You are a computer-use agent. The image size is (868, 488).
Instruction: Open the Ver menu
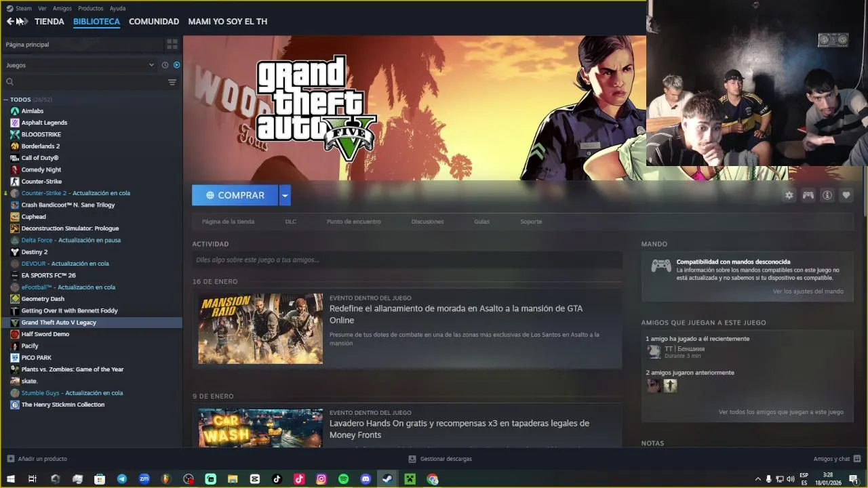42,8
